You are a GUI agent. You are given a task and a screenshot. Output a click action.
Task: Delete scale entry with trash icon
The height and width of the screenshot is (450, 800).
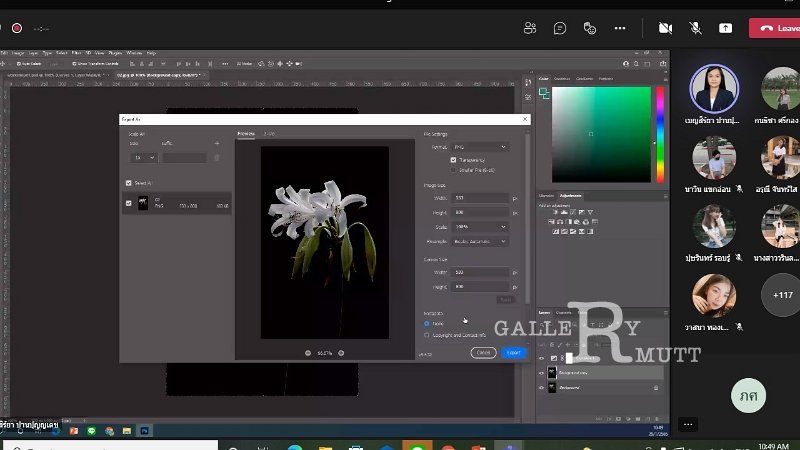[x=217, y=158]
